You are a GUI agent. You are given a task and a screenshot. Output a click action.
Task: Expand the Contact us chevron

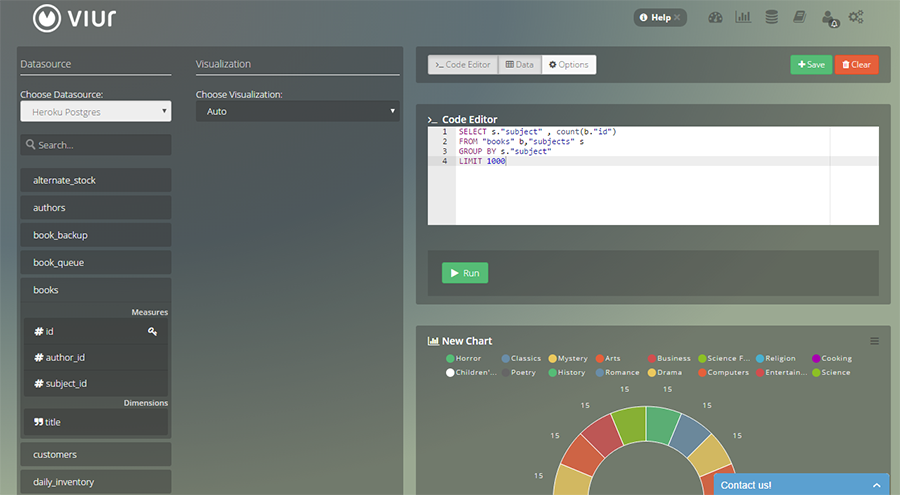click(876, 485)
